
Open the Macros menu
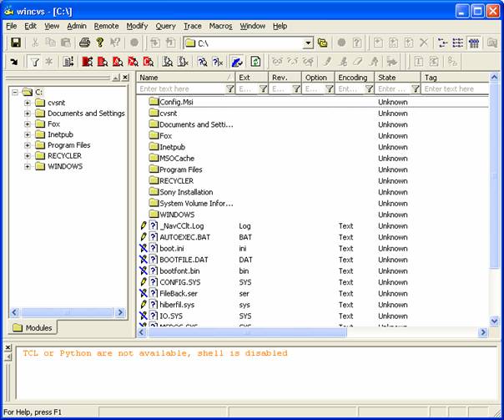point(220,26)
